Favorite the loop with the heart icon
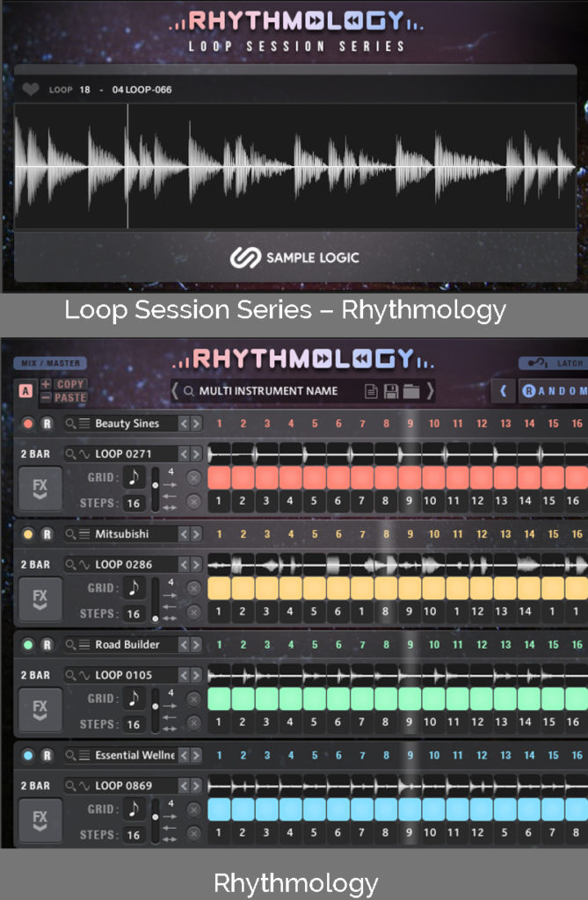 pyautogui.click(x=31, y=89)
